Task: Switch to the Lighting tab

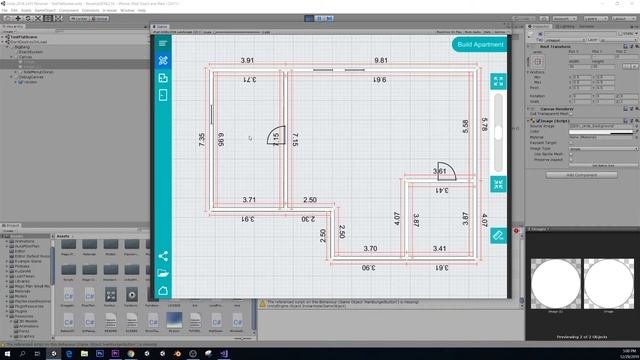Action: point(566,27)
